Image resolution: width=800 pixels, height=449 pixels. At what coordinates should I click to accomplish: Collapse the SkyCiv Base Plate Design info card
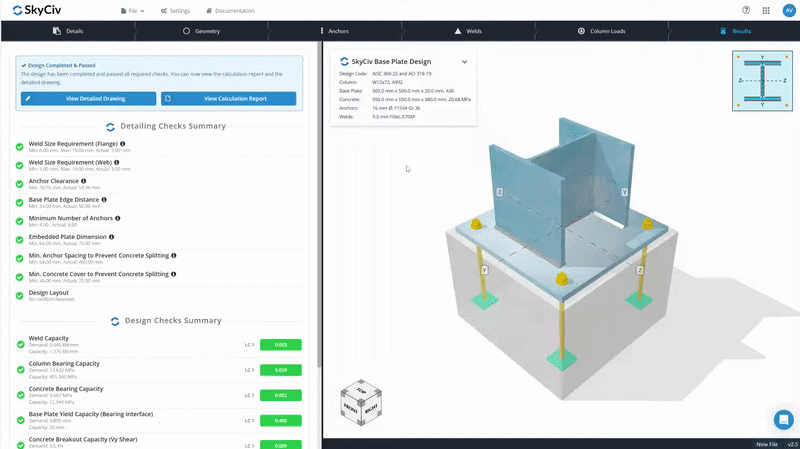point(464,62)
